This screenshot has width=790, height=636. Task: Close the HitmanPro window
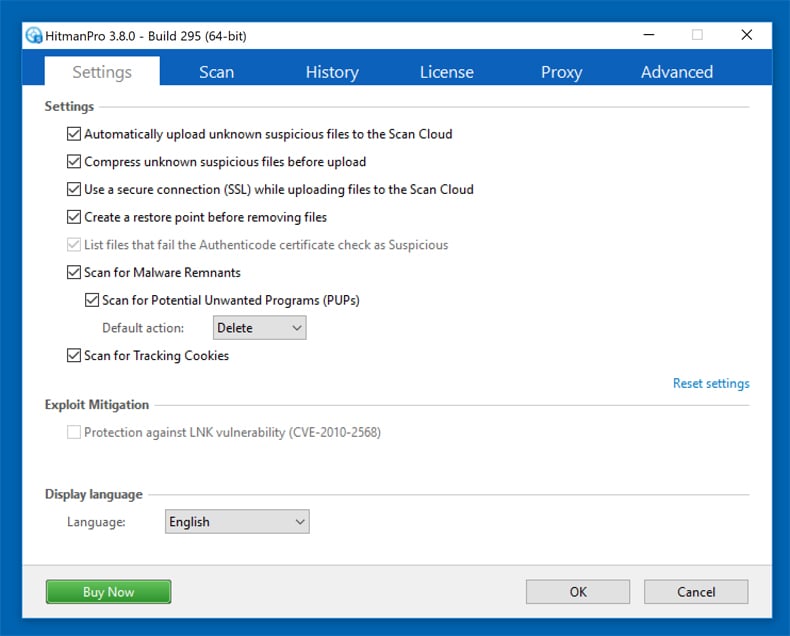(x=747, y=35)
